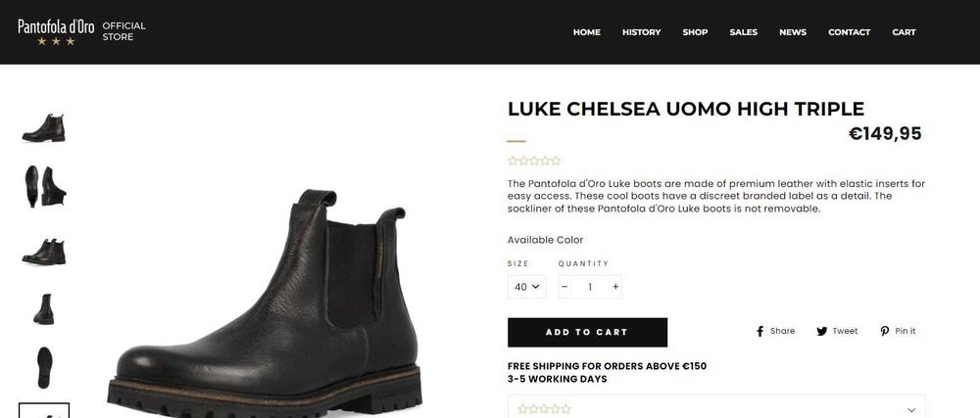This screenshot has height=418, width=980.
Task: Click the quantity input field
Action: (590, 287)
